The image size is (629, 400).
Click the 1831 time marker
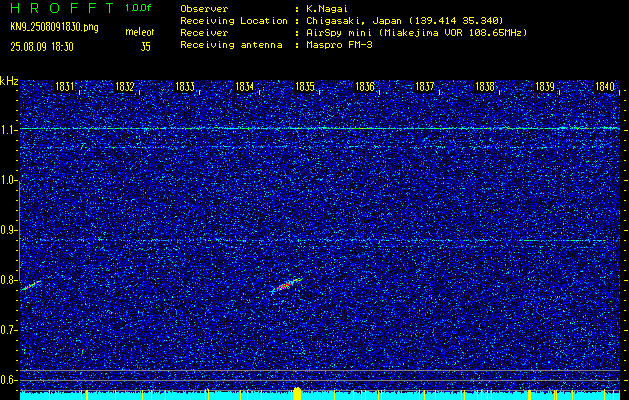point(64,86)
